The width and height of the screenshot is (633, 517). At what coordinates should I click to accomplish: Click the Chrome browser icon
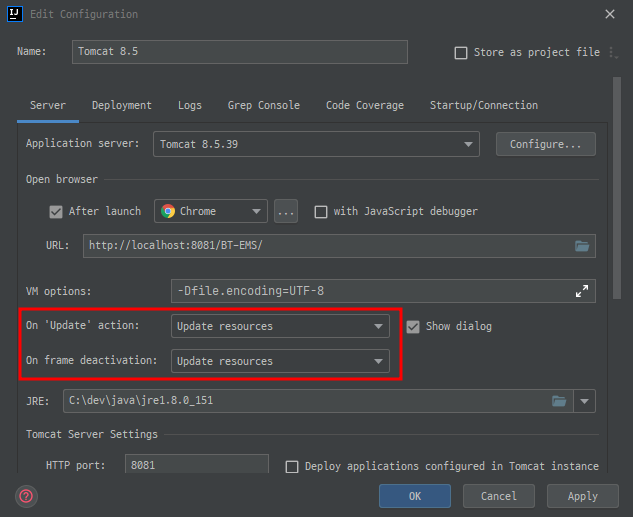pyautogui.click(x=168, y=211)
